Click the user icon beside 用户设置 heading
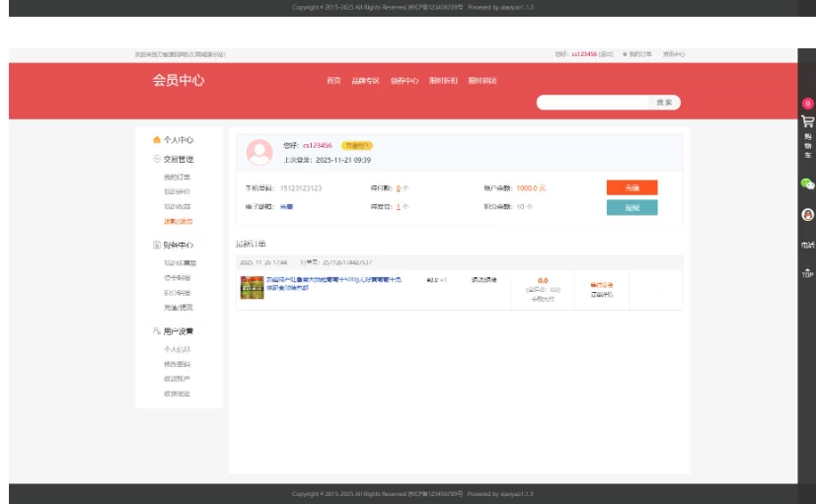Viewport: 816px width, 504px height. (157, 330)
